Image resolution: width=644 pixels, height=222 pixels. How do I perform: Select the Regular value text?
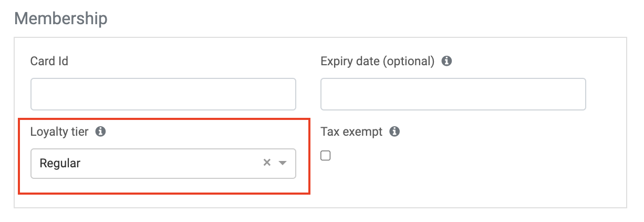[60, 163]
